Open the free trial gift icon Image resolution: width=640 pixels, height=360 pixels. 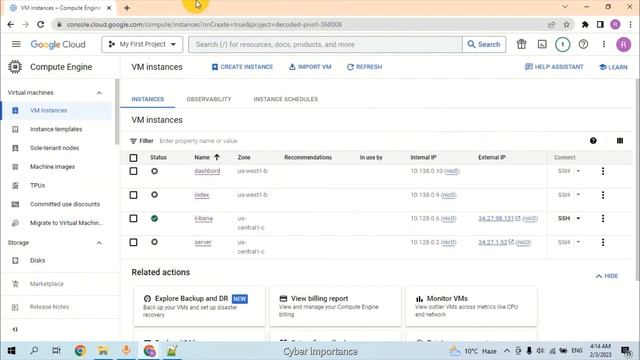tap(521, 44)
